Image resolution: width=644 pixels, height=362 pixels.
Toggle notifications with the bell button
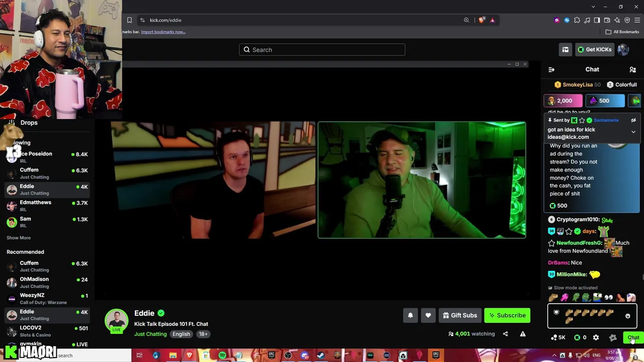pyautogui.click(x=410, y=315)
